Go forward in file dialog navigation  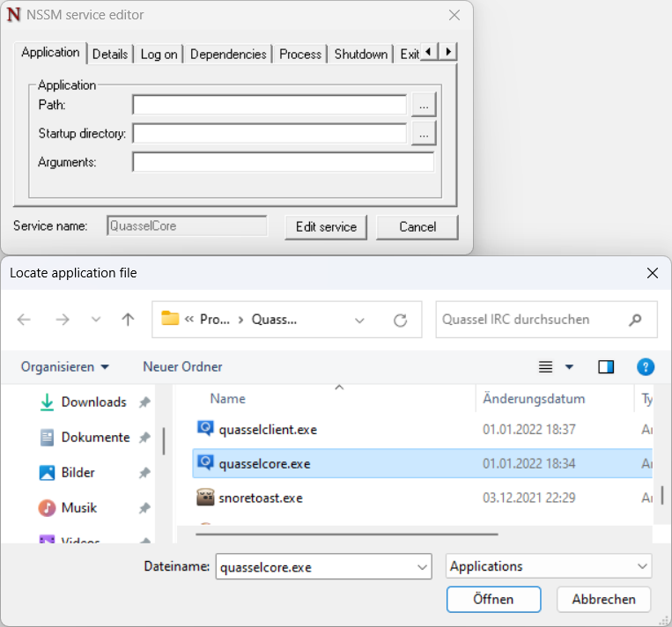click(63, 320)
